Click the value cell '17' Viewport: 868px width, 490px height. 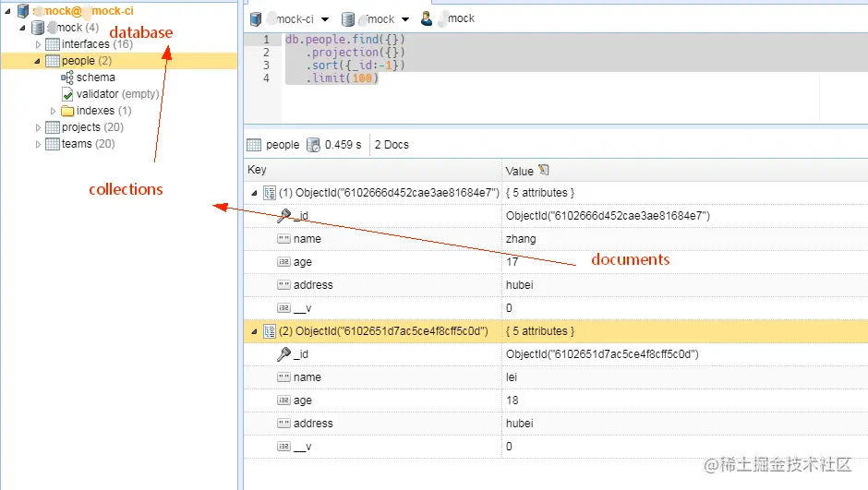coord(512,261)
